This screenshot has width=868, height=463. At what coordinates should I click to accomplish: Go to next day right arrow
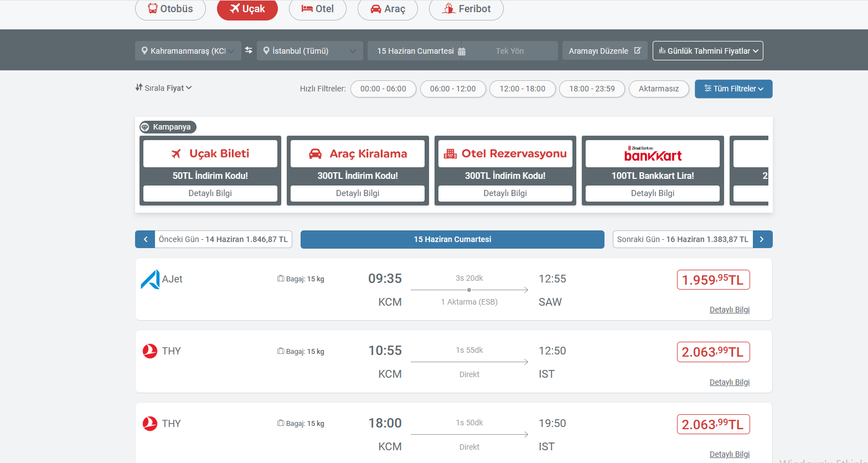coord(762,239)
